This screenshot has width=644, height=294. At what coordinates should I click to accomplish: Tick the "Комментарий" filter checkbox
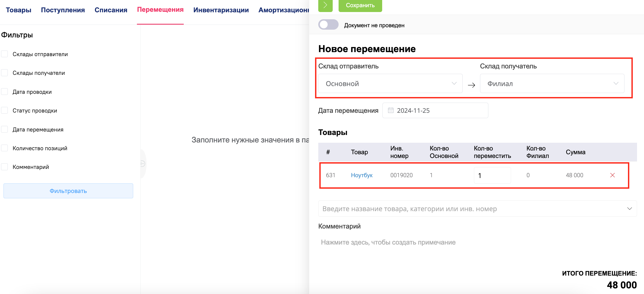tap(5, 167)
